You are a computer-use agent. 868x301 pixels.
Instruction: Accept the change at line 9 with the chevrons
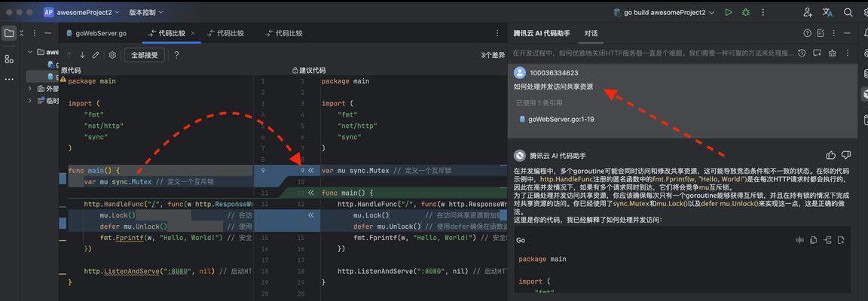tap(310, 170)
